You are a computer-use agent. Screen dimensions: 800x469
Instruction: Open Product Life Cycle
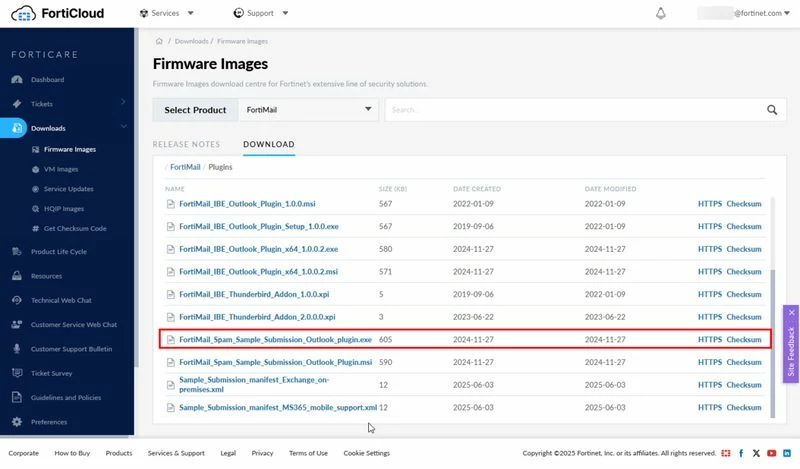[x=59, y=252]
